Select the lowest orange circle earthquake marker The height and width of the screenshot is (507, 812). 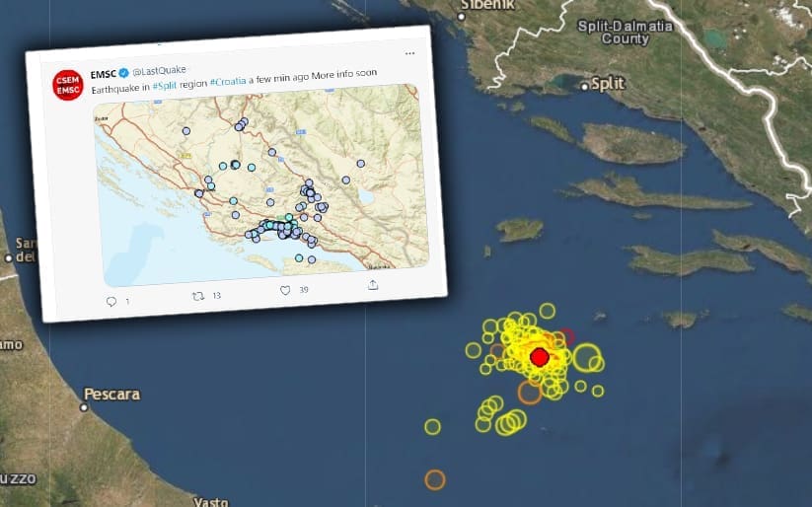[x=434, y=479]
